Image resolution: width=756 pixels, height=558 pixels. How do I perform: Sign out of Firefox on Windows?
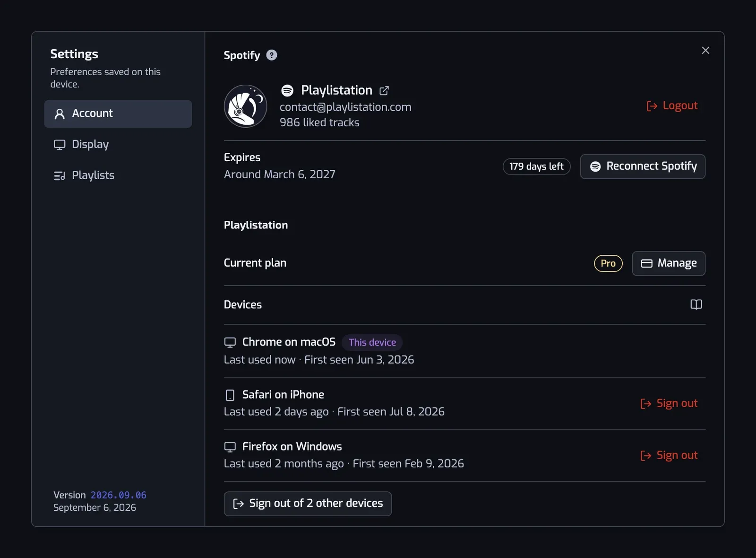pyautogui.click(x=669, y=455)
